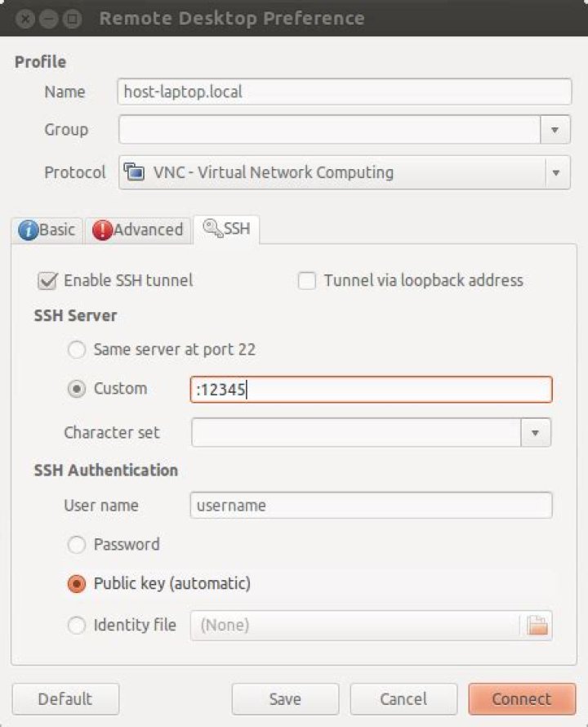Click the Connect button
The height and width of the screenshot is (727, 588).
tap(522, 698)
